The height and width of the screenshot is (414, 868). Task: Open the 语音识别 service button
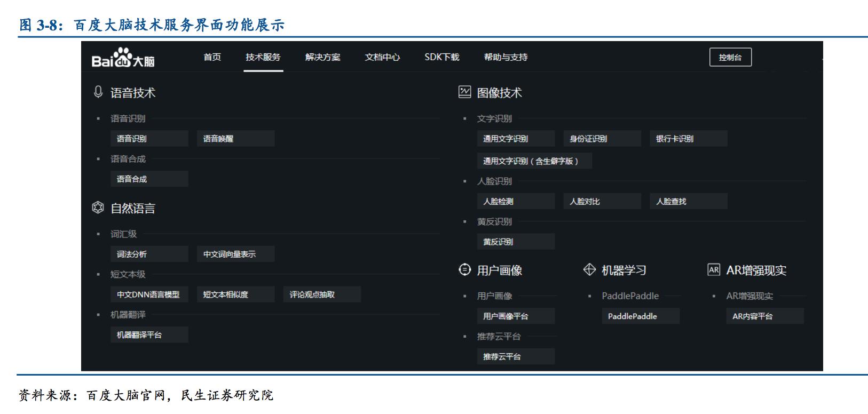click(149, 139)
